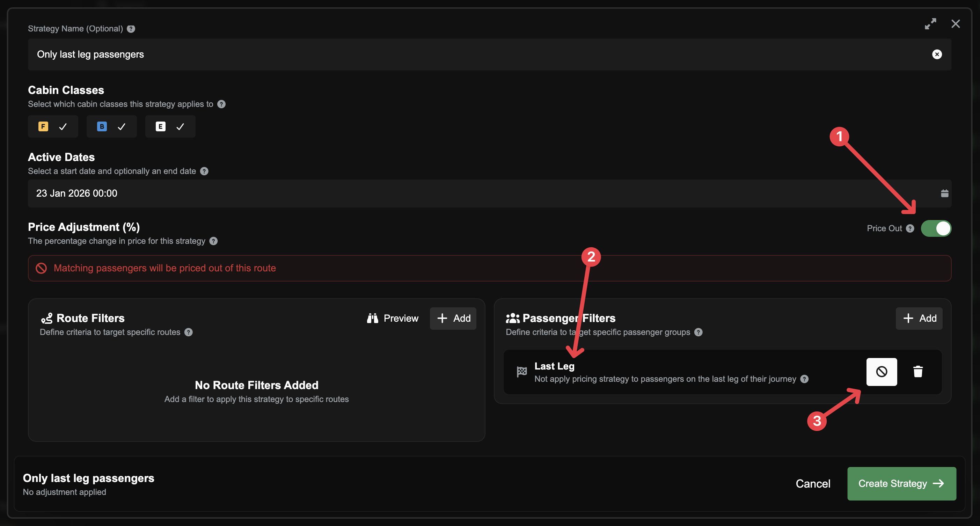Screen dimensions: 980x526
Task: Click help icon after Last Leg description
Action: [804, 379]
